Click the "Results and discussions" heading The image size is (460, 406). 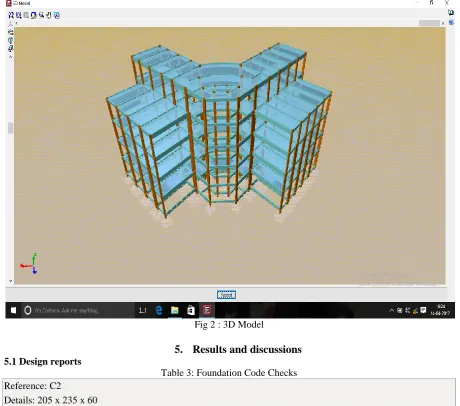click(x=247, y=349)
